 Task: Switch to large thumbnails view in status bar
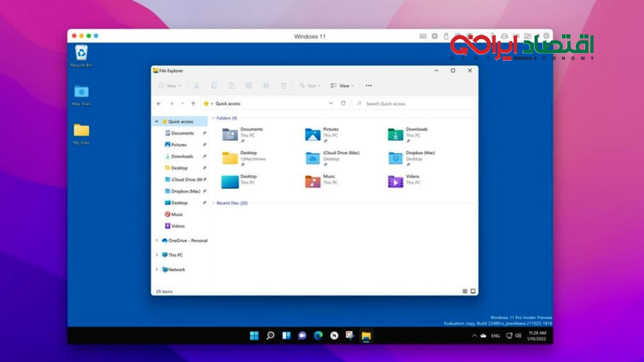[473, 291]
